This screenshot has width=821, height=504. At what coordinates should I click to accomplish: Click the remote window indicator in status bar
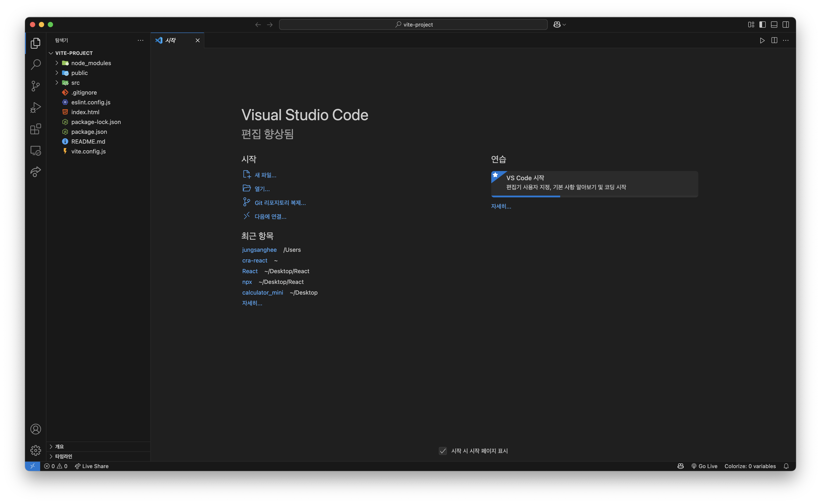(x=33, y=466)
